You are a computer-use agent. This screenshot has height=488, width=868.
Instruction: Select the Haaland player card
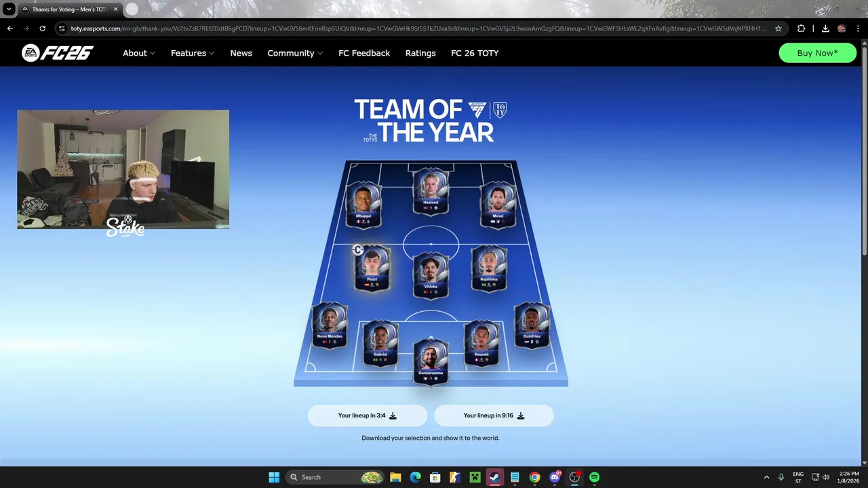click(x=431, y=192)
